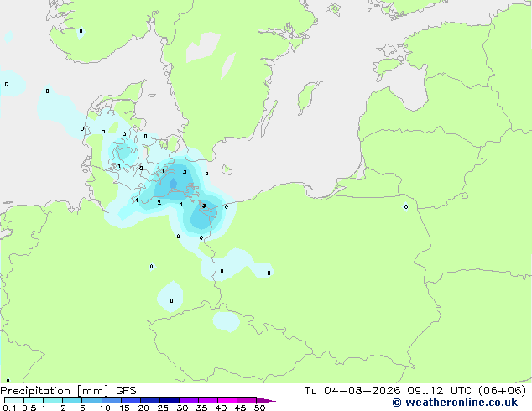Pick the 15 mm legend color box
Viewport: 532px width, 411px height.
click(130, 400)
